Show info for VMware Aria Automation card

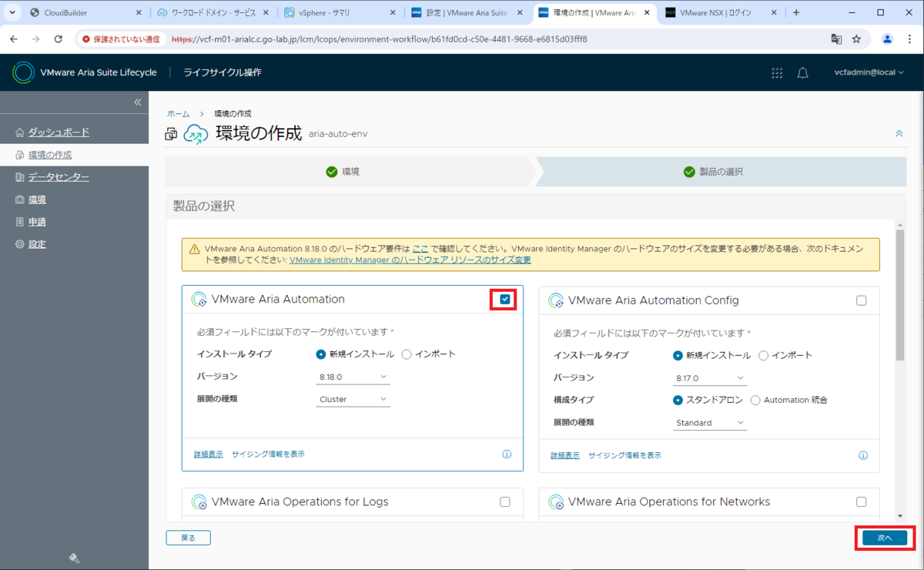coord(507,454)
